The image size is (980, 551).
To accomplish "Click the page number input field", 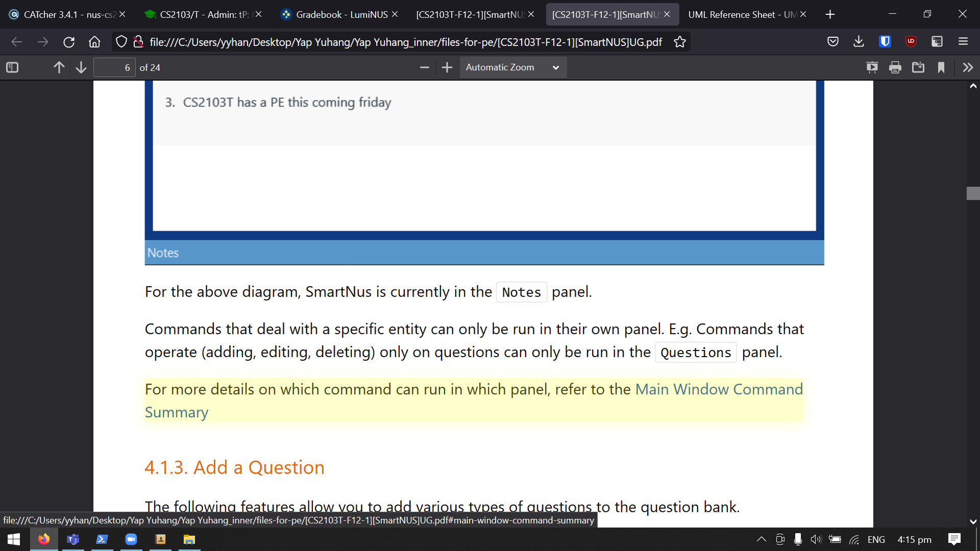I will click(114, 67).
